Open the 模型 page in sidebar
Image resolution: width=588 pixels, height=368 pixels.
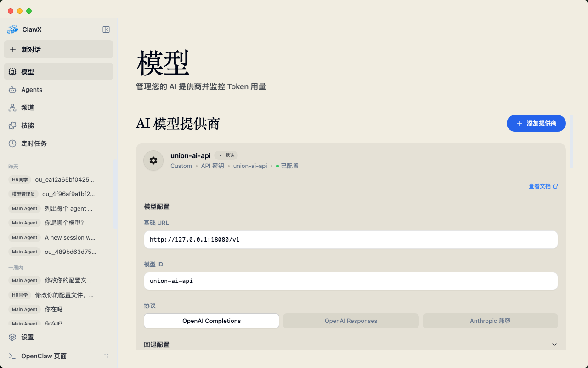coord(58,72)
